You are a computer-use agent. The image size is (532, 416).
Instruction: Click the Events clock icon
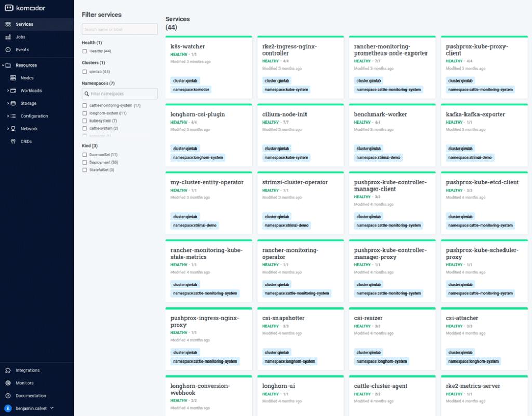tap(8, 50)
